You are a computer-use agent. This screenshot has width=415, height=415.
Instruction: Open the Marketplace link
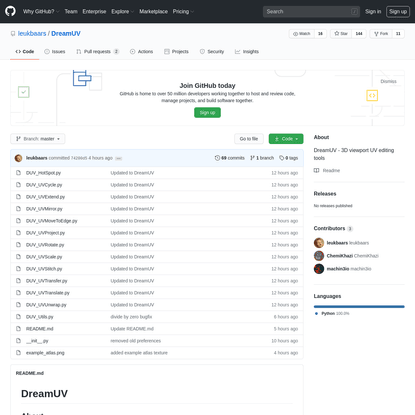153,11
